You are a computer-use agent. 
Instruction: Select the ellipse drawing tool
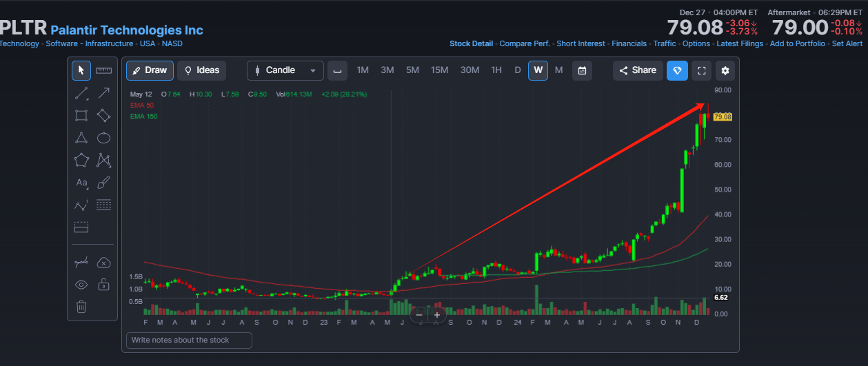(104, 138)
